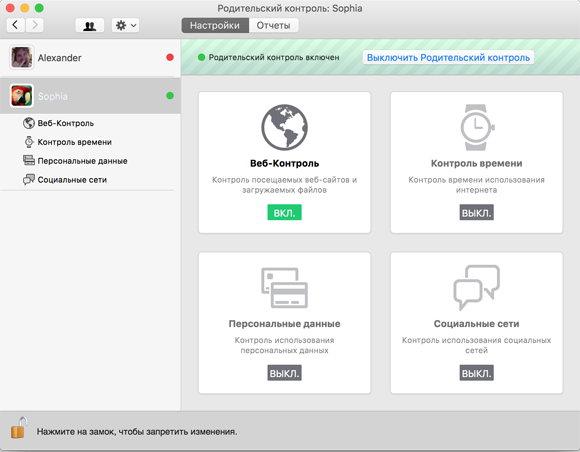The image size is (580, 452).
Task: Click the large globe Веб-Контроль icon
Action: 284,127
